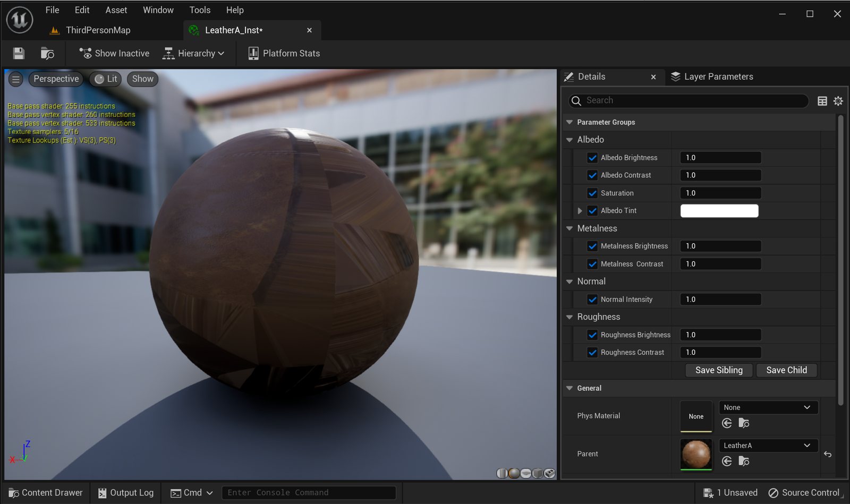Open the Asset menu
The image size is (850, 504).
point(116,10)
